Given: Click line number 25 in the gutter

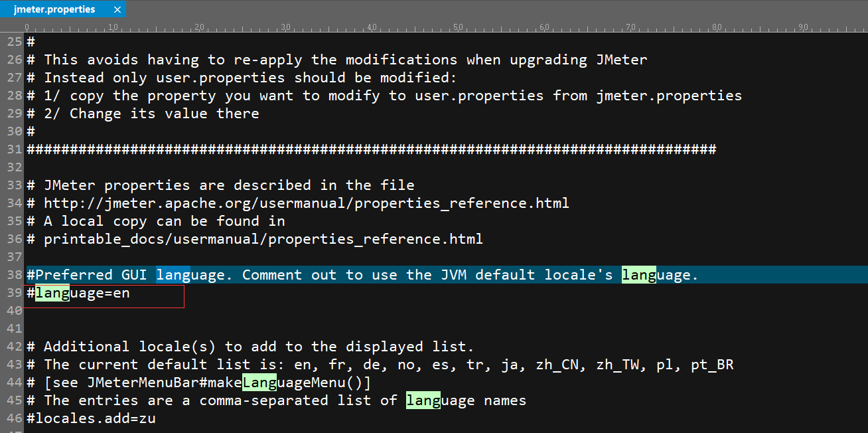Looking at the screenshot, I should click(x=15, y=42).
